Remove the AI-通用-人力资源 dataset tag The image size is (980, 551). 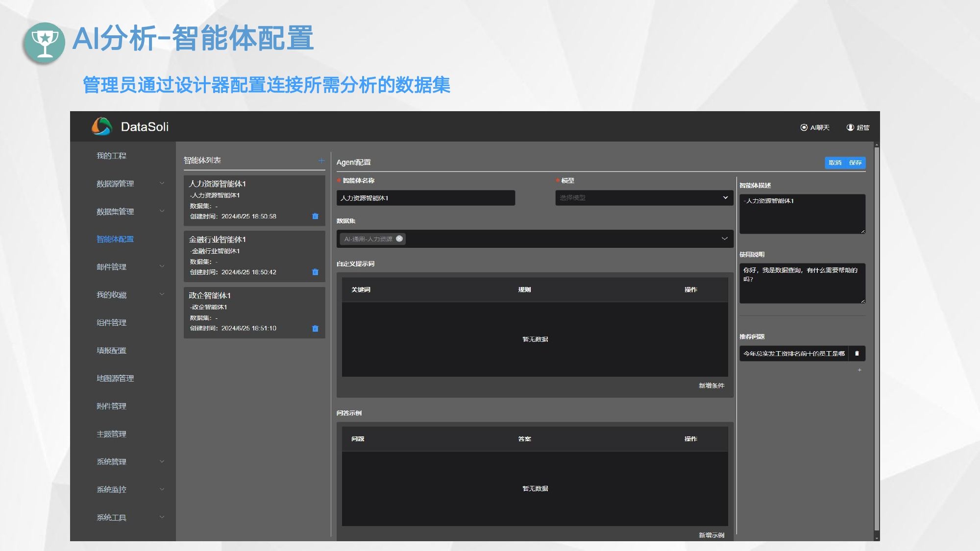click(399, 239)
